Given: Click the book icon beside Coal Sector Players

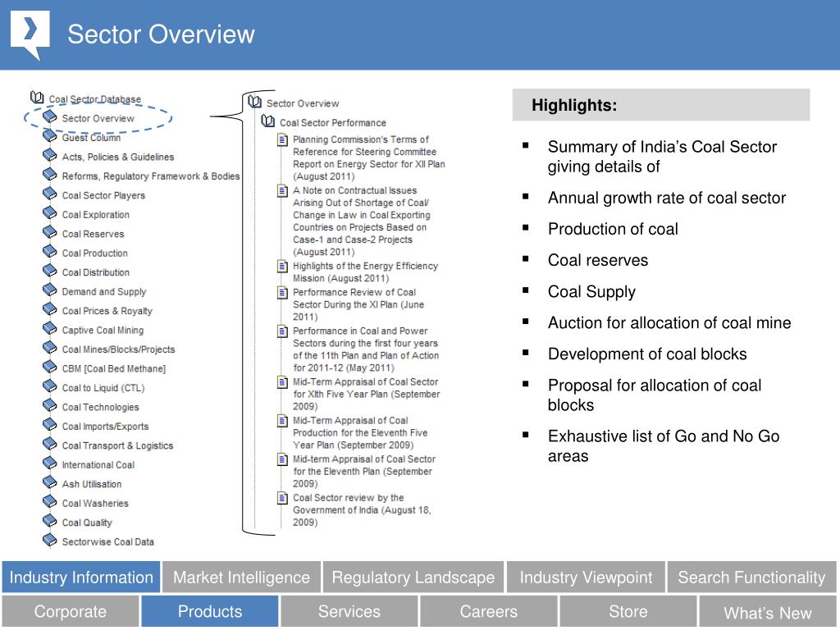Looking at the screenshot, I should (x=50, y=194).
